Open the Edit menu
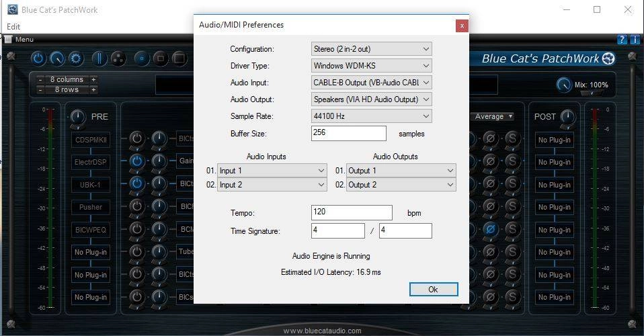Viewport: 644px width, 336px height. [13, 27]
